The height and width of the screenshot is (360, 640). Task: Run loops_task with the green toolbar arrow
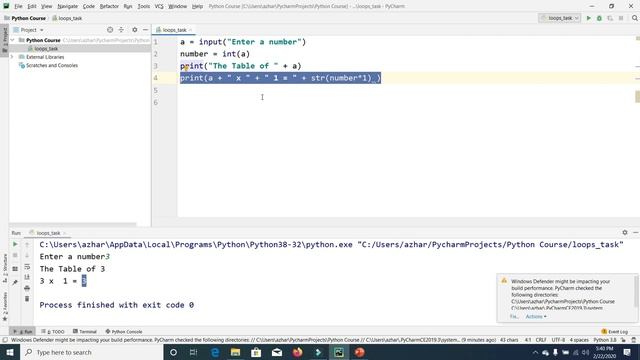[x=588, y=18]
